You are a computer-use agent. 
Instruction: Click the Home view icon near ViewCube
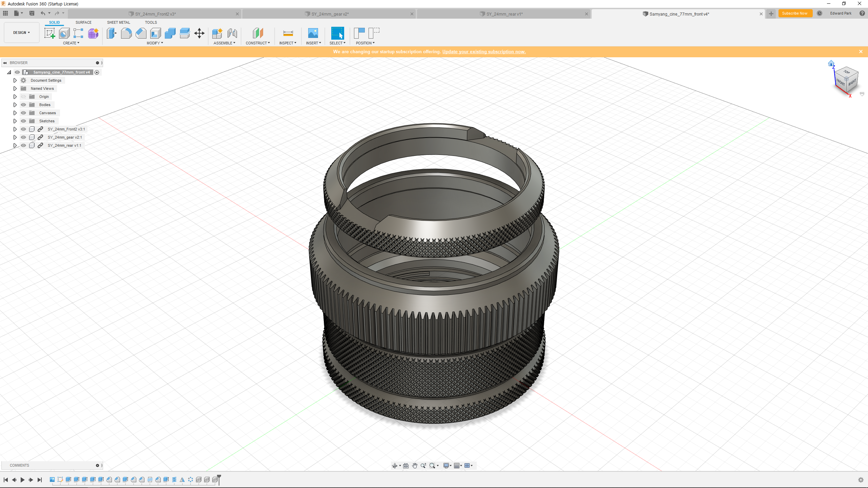(x=831, y=63)
